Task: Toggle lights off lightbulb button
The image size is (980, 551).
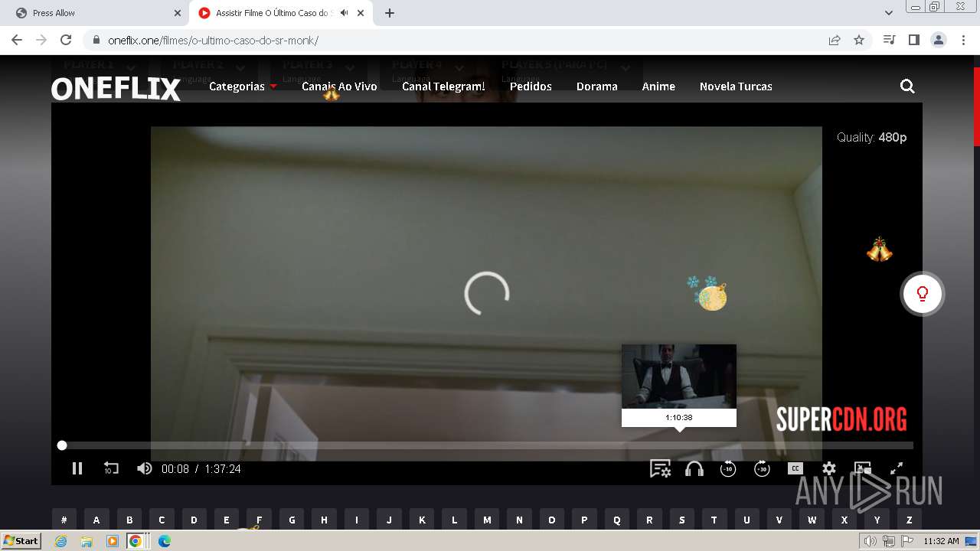Action: [923, 294]
